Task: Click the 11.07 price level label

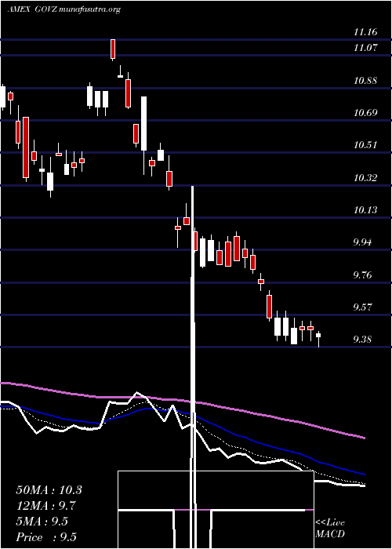Action: 365,48
